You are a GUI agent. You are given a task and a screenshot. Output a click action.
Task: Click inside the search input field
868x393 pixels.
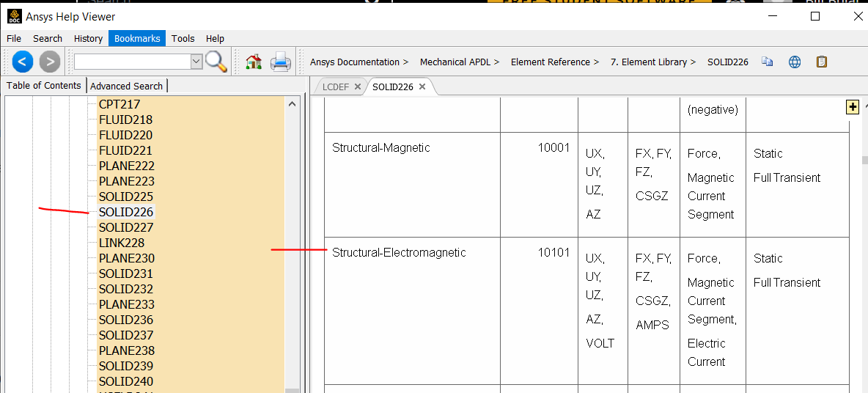click(x=133, y=62)
